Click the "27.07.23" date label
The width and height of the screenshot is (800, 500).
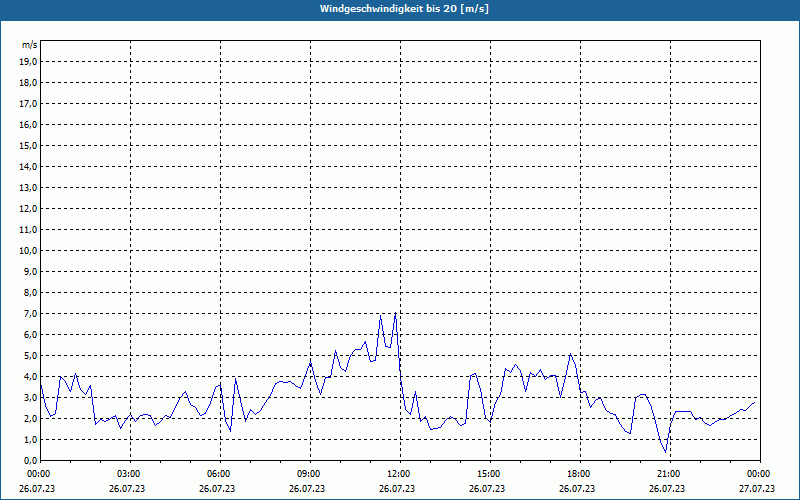pyautogui.click(x=757, y=489)
